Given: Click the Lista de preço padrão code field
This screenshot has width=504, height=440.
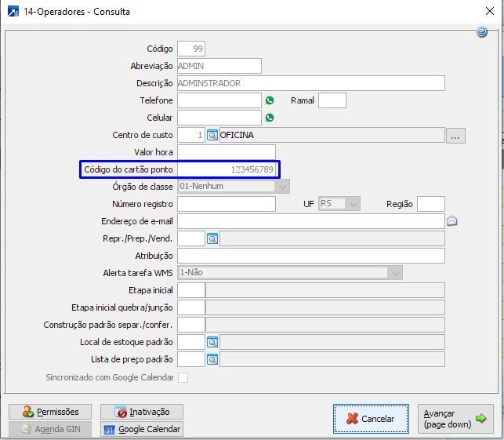Looking at the screenshot, I should [x=191, y=359].
